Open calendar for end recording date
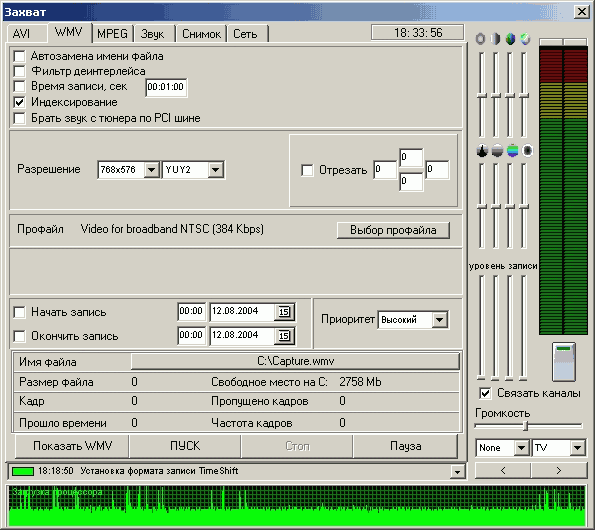This screenshot has height=530, width=595. pos(284,336)
